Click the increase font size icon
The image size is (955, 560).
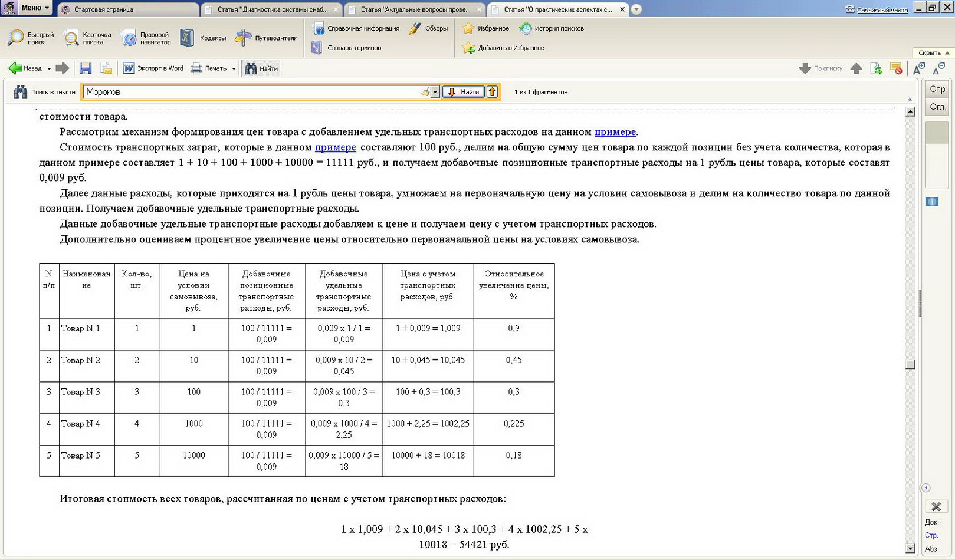click(x=918, y=69)
